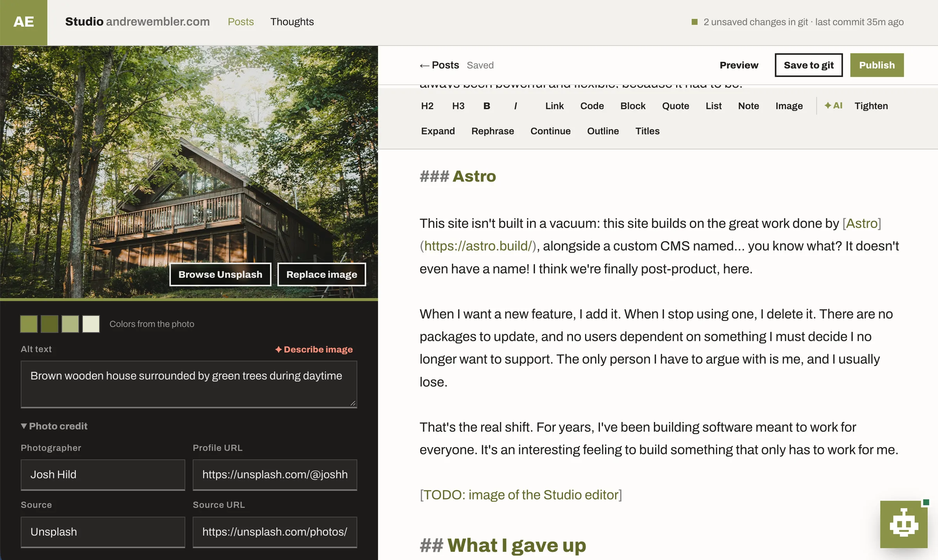This screenshot has height=560, width=938.
Task: Insert a List
Action: tap(713, 106)
